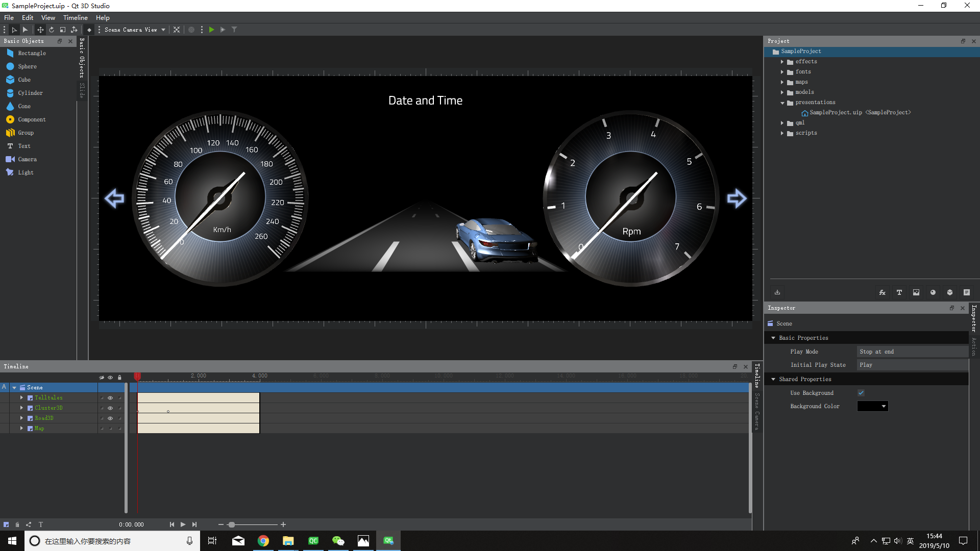980x551 pixels.
Task: Open the Import Assets icon below Project panel
Action: tap(777, 292)
